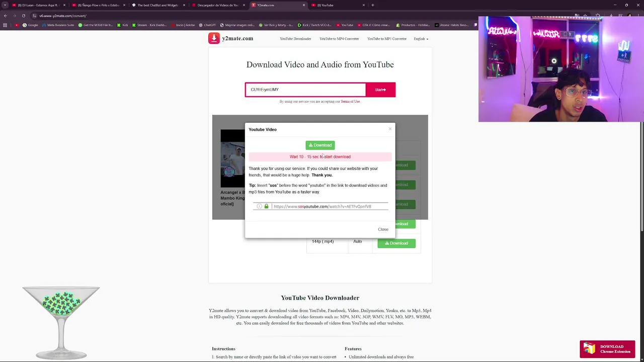The image size is (644, 362).
Task: Click the browser back arrow
Action: click(6, 16)
